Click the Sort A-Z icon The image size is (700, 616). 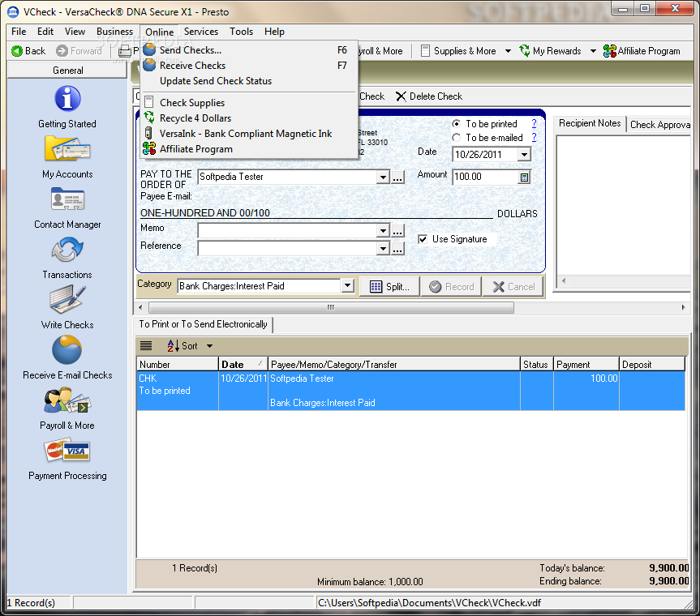pos(174,346)
